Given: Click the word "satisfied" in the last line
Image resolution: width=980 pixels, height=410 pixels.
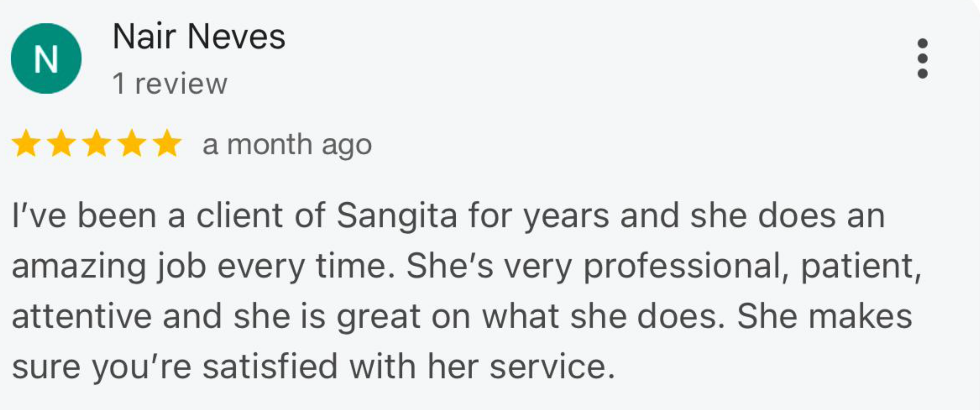Looking at the screenshot, I should click(270, 367).
